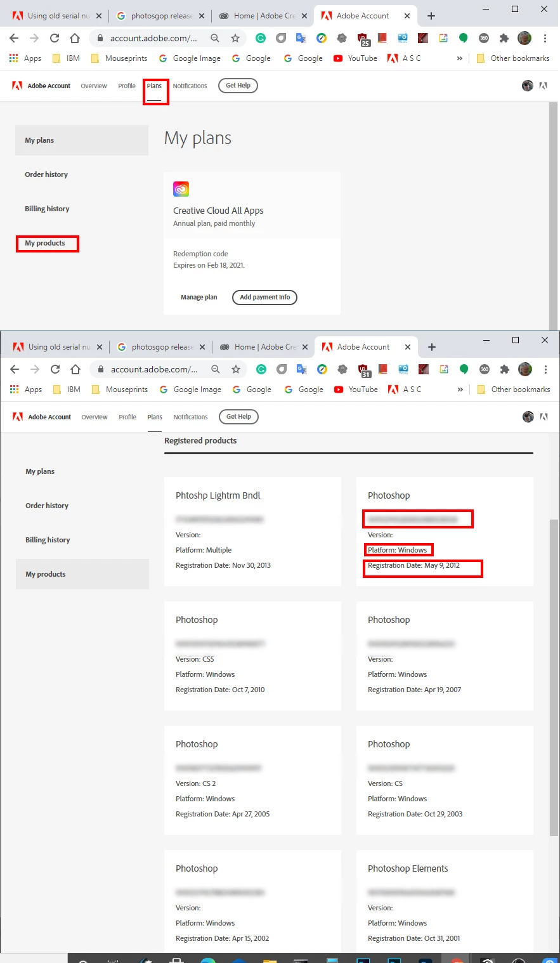560x963 pixels.
Task: Open the Profile nav tab on the Registered products page
Action: [x=127, y=417]
